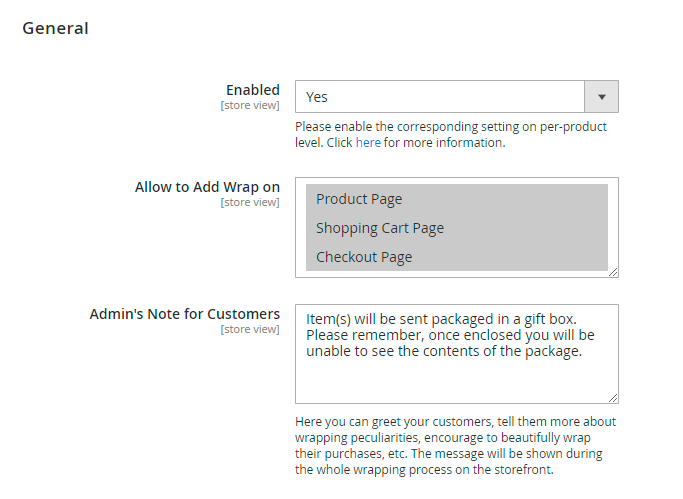Image resolution: width=683 pixels, height=499 pixels.
Task: Open the Enabled dropdown showing Yes
Action: [440, 97]
